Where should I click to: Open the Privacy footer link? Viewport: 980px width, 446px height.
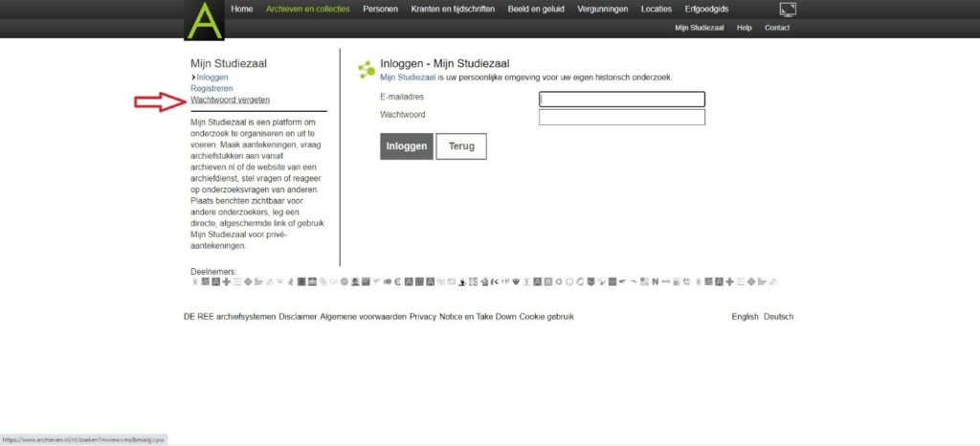point(423,317)
